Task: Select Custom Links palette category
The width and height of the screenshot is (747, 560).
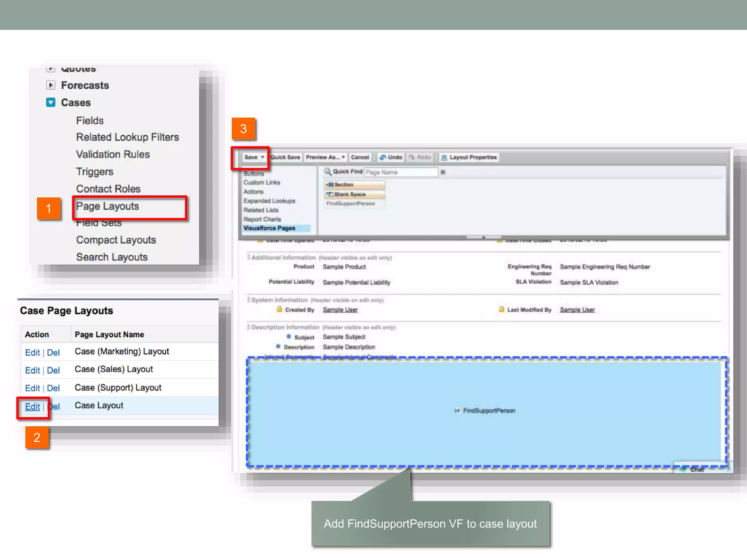Action: (x=262, y=182)
